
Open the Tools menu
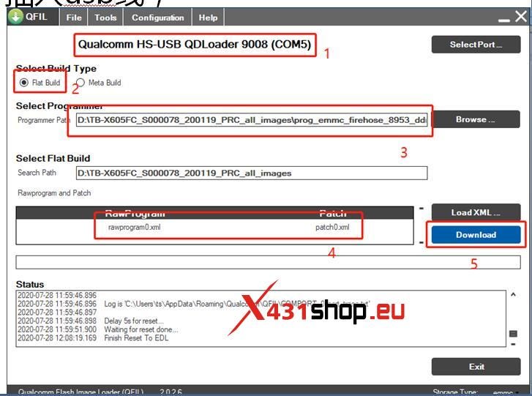tap(105, 18)
